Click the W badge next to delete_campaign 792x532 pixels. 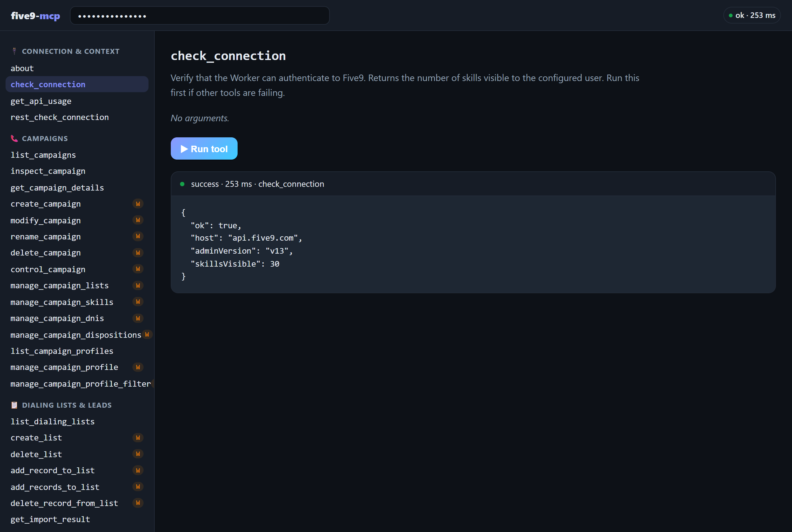coord(138,253)
